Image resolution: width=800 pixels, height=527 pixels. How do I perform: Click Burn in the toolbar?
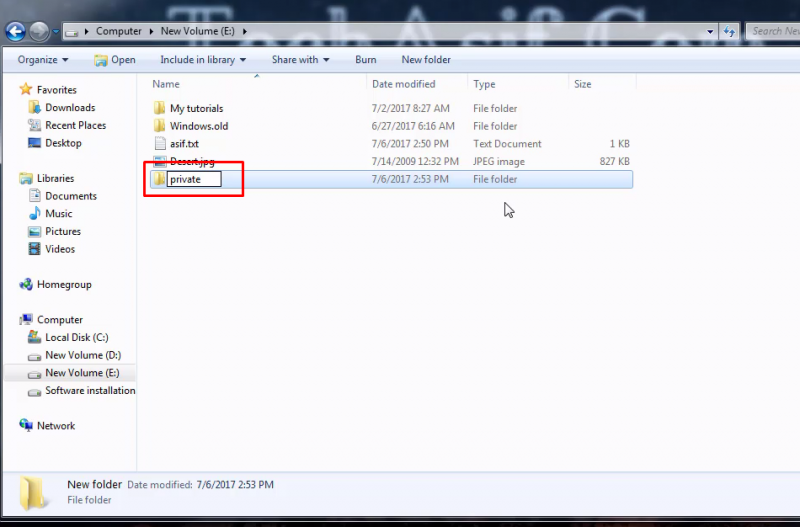point(366,60)
